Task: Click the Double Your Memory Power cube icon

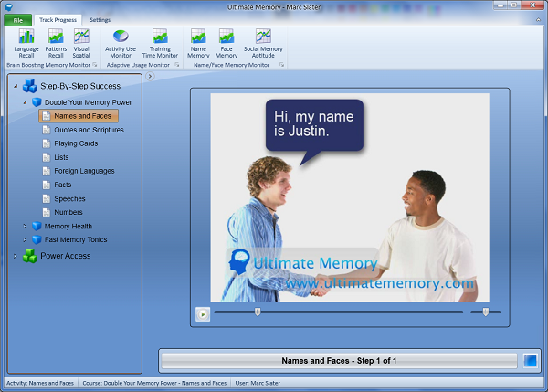Action: [37, 102]
